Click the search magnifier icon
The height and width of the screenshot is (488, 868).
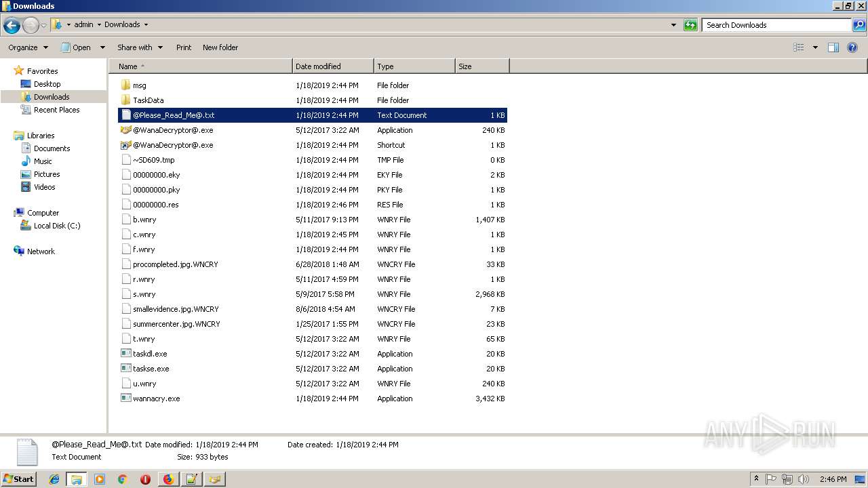point(859,25)
